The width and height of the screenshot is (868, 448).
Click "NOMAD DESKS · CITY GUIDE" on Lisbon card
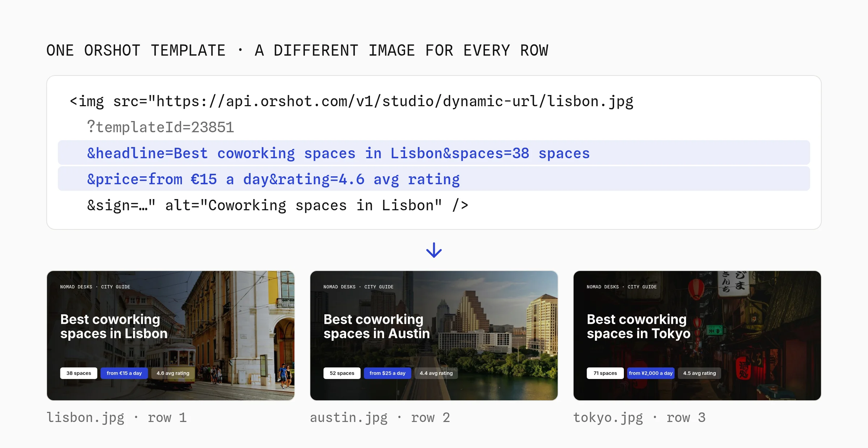[x=95, y=287]
